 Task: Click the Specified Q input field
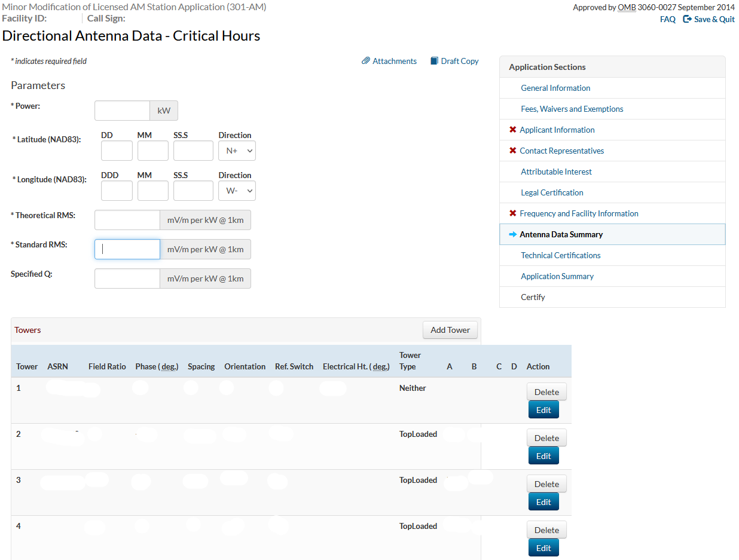pyautogui.click(x=127, y=279)
